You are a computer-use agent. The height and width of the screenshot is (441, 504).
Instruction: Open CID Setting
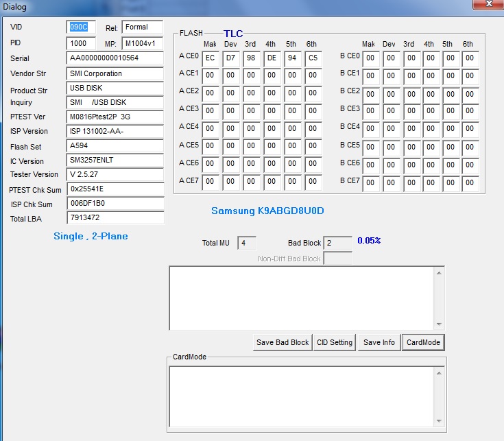[x=335, y=342]
